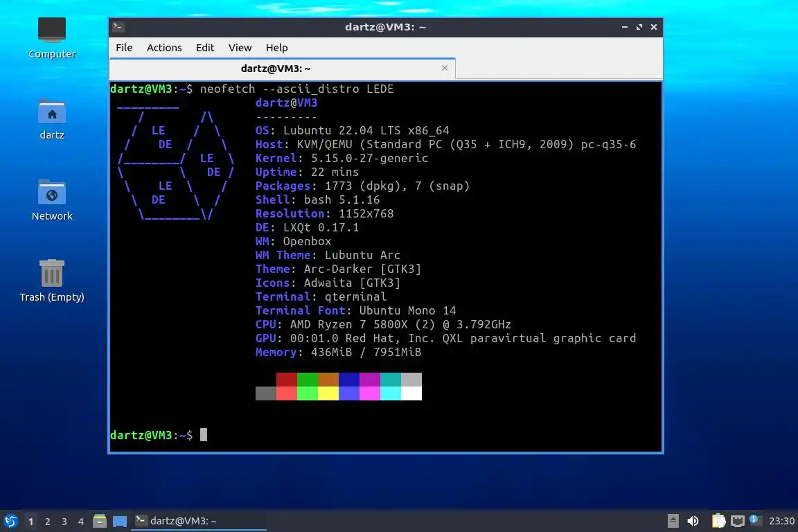Click the 'Shell: bash 5.1.16' line
This screenshot has height=532, width=798.
[x=317, y=199]
